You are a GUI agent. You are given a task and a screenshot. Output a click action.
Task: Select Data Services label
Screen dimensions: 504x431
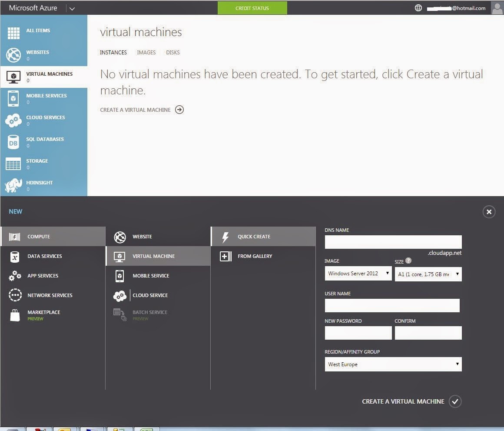point(45,256)
